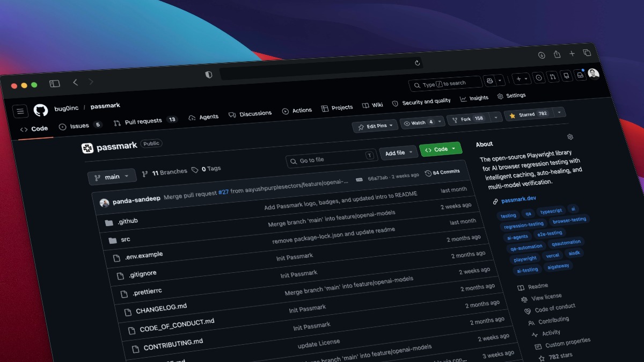The height and width of the screenshot is (362, 644).
Task: Focus the Go to file field
Action: click(331, 158)
